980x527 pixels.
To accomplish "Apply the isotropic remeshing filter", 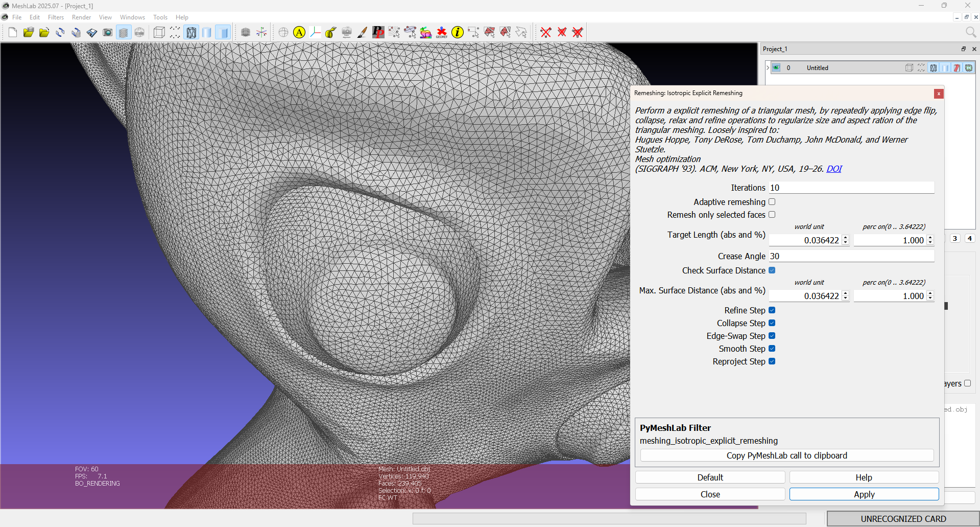I will pos(864,494).
